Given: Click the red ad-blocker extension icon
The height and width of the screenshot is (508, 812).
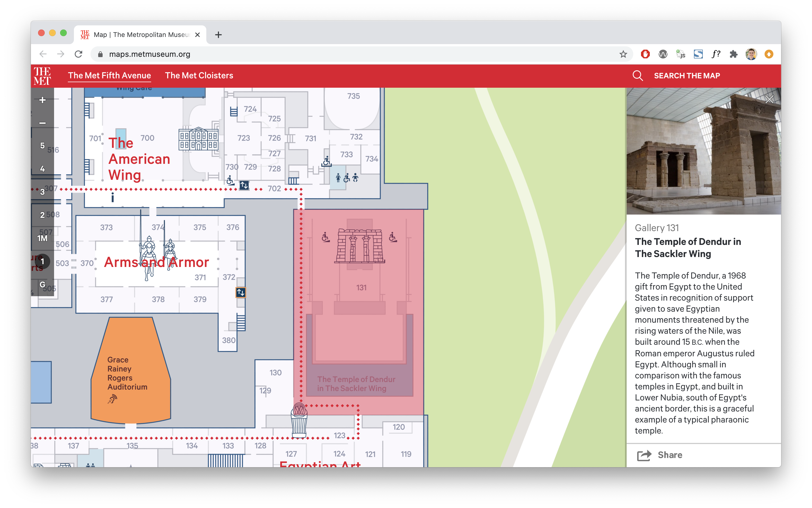Looking at the screenshot, I should tap(645, 54).
